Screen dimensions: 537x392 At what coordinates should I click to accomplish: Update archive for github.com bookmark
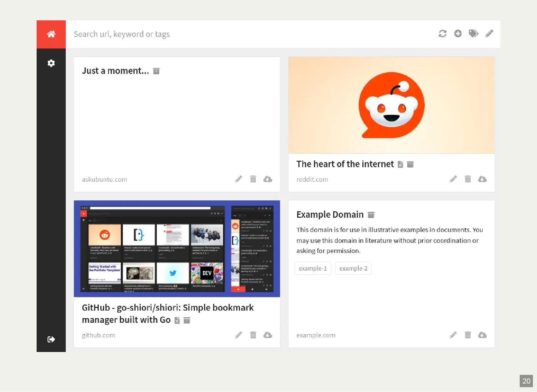268,335
